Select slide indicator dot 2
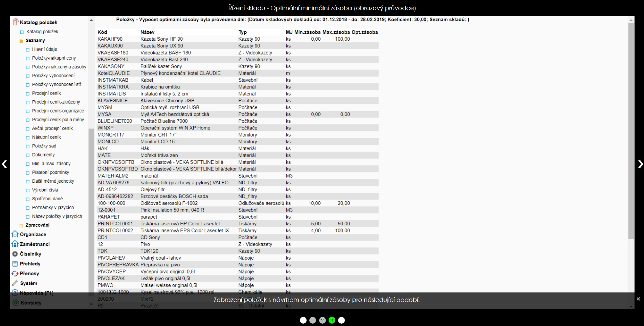The image size is (644, 326). [323, 320]
